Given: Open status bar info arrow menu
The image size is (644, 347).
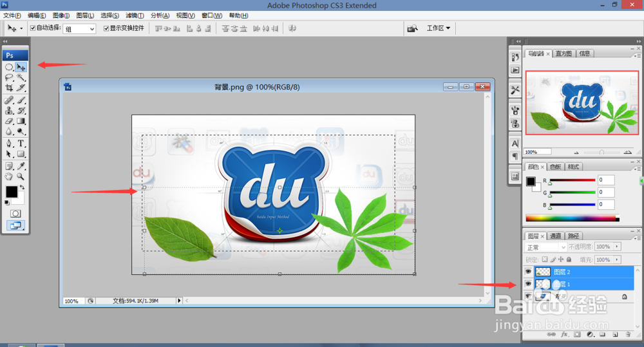Looking at the screenshot, I should point(179,301).
